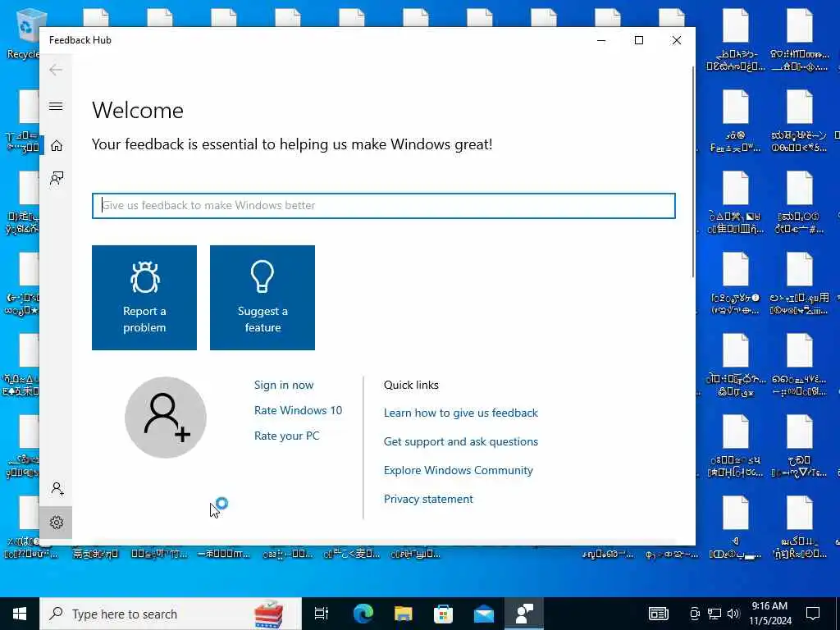Click the Feedback Hub taskbar icon

click(524, 614)
